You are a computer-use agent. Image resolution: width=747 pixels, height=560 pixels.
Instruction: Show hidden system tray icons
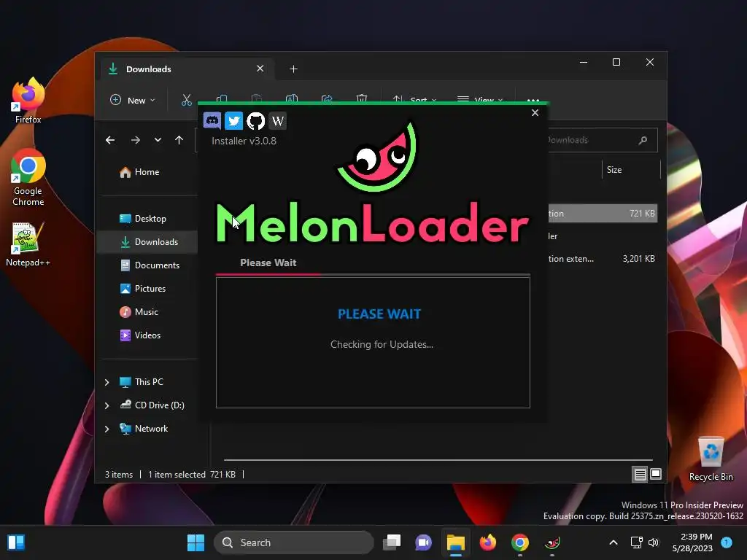pyautogui.click(x=614, y=542)
